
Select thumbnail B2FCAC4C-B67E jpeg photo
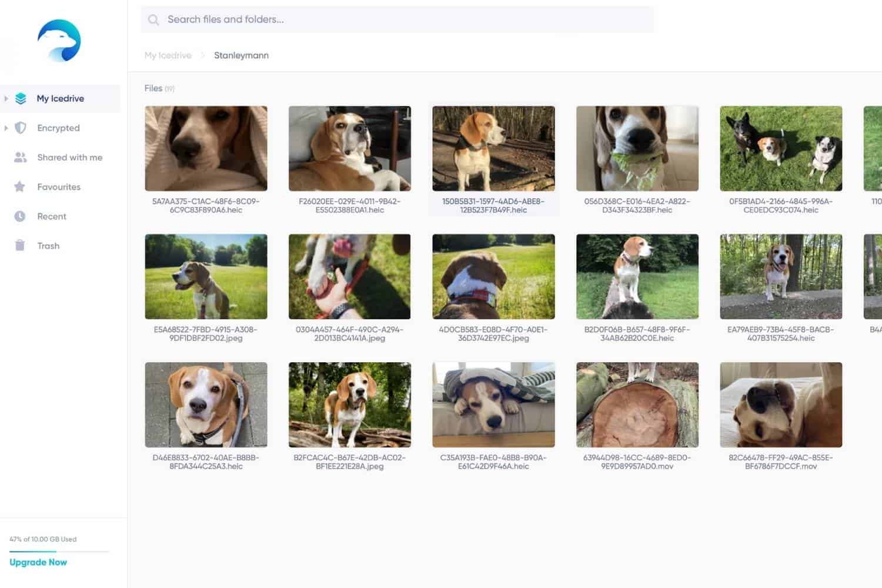coord(350,405)
